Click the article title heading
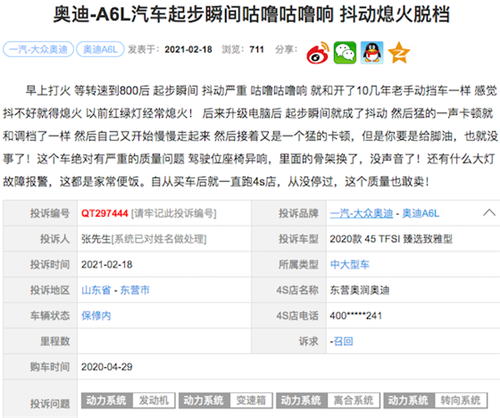Image resolution: width=500 pixels, height=418 pixels. [252, 15]
